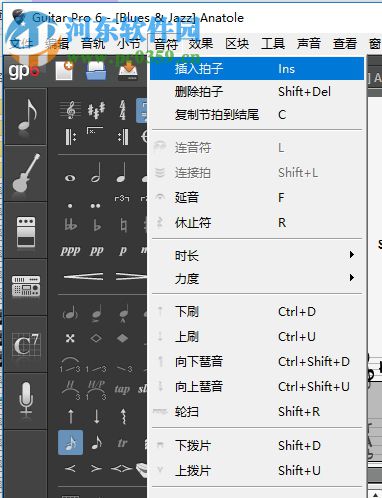This screenshot has width=382, height=498.
Task: Open the 音符 menu
Action: (166, 44)
